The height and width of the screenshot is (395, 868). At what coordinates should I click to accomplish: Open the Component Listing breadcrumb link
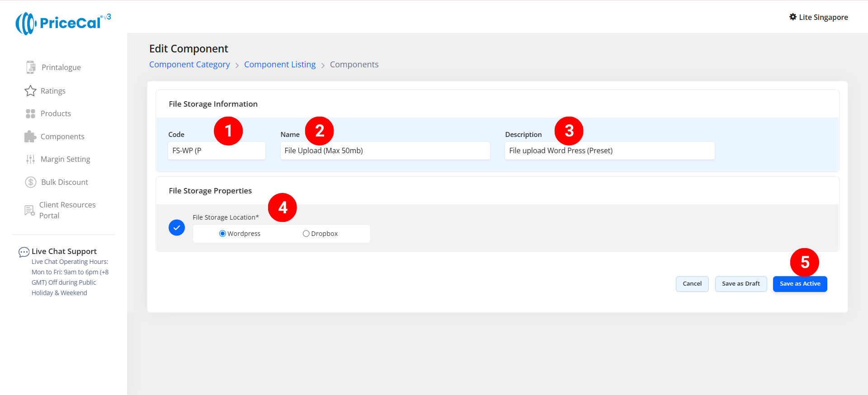(280, 65)
